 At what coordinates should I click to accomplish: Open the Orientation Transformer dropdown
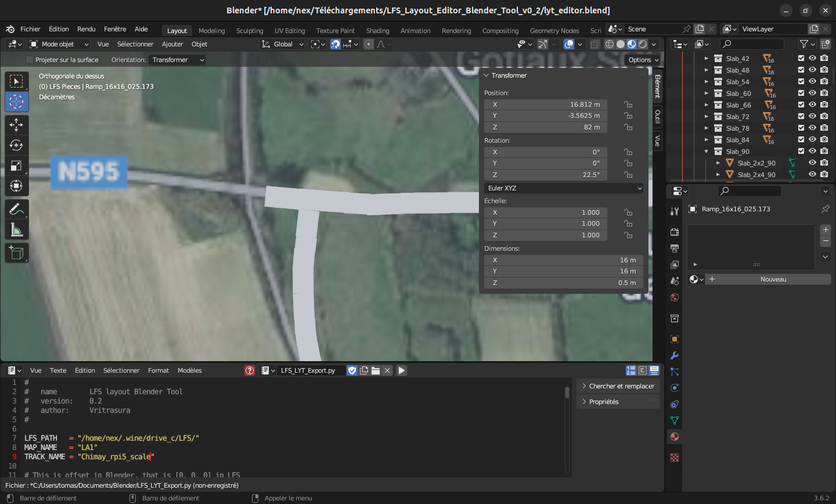point(178,60)
